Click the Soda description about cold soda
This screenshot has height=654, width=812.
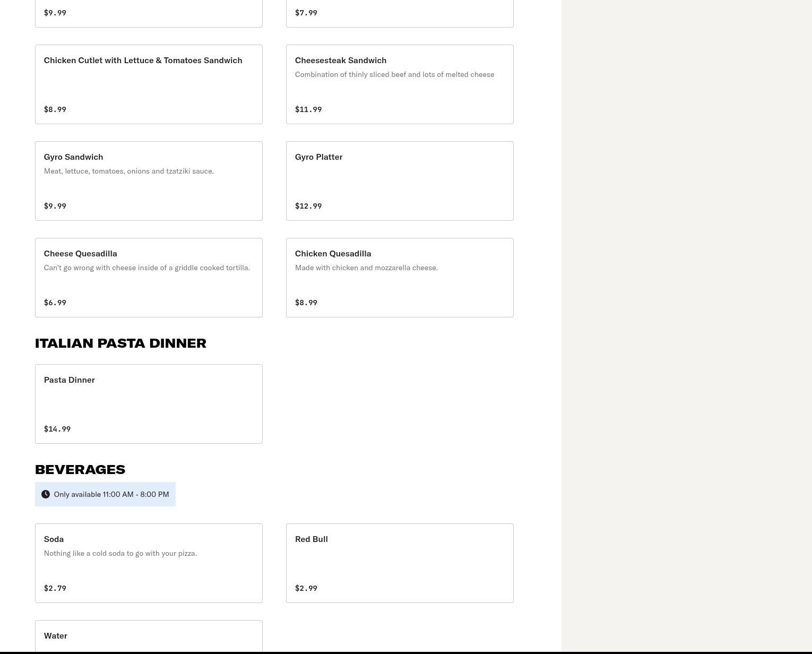coord(120,553)
